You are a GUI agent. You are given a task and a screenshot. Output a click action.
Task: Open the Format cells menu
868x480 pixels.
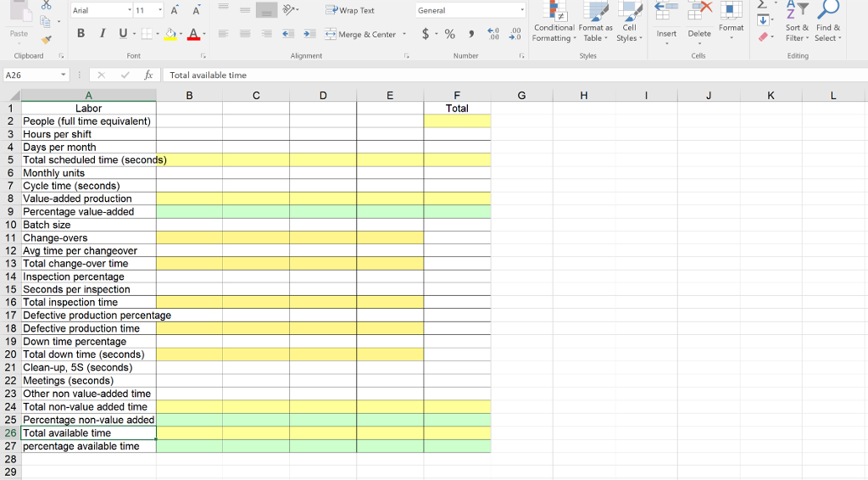[x=732, y=20]
